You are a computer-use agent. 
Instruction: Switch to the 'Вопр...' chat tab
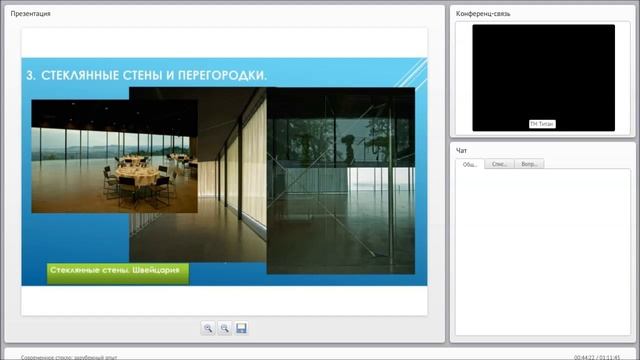pos(529,164)
